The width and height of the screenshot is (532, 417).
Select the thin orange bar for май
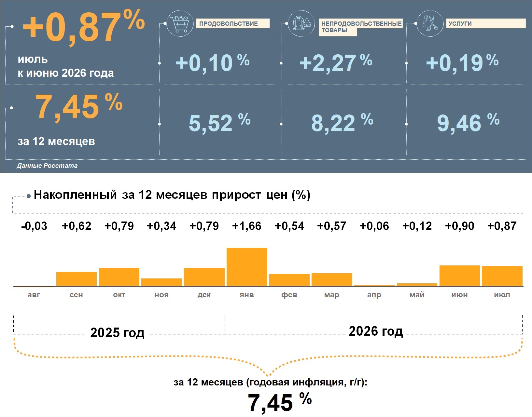point(417,285)
